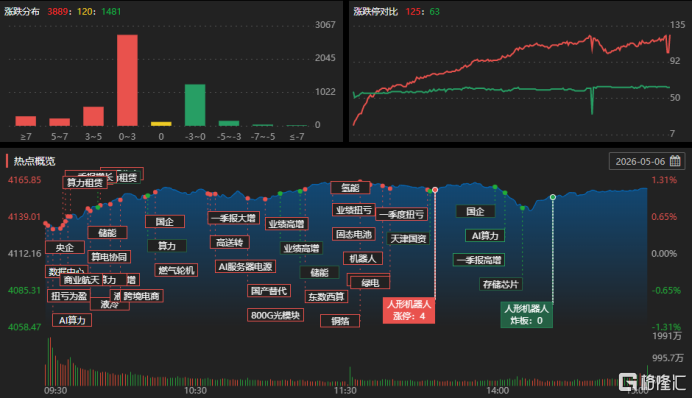Click the -3~0 green distribution bar
693x399 pixels.
point(195,105)
